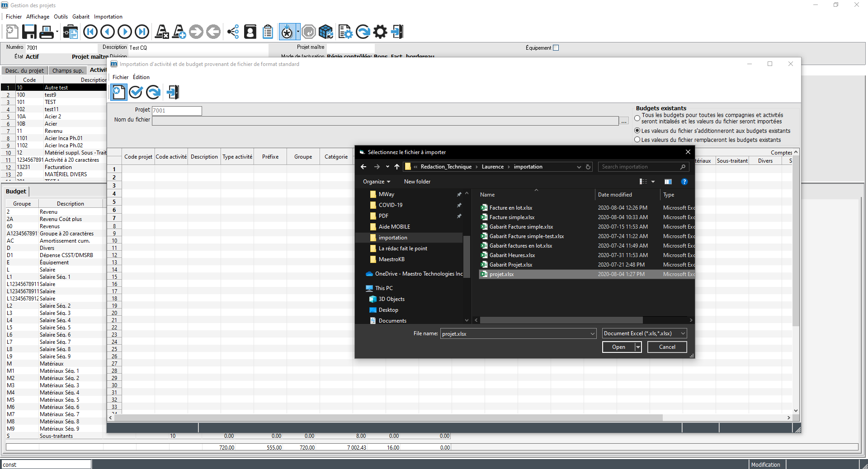Open the File name combo box arrow
This screenshot has height=469, width=868.
pyautogui.click(x=593, y=334)
